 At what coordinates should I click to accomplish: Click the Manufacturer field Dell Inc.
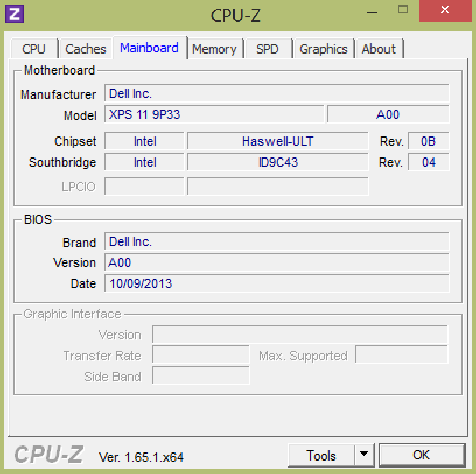click(x=276, y=93)
